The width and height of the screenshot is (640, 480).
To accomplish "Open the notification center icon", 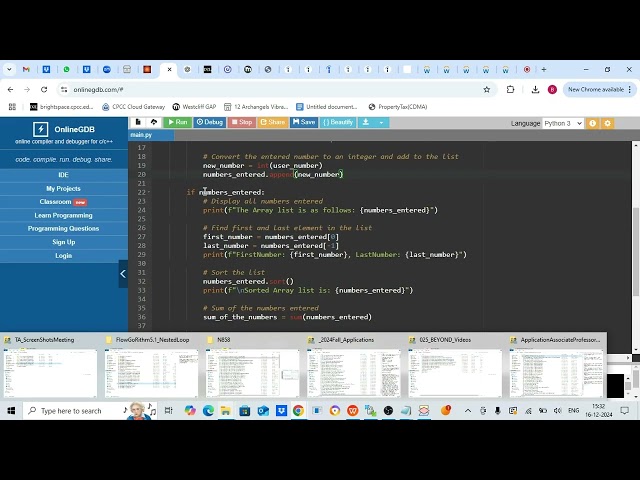I will click(x=624, y=411).
